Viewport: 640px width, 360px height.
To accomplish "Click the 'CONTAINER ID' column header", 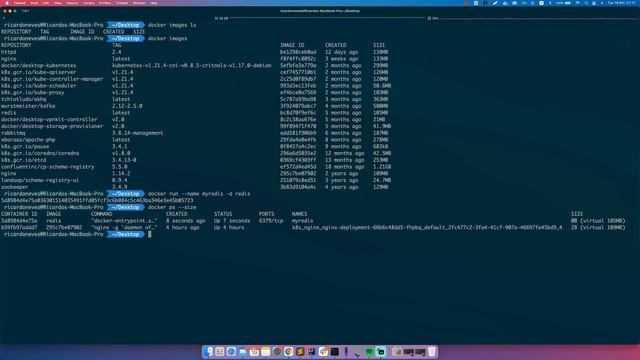I will [x=19, y=214].
